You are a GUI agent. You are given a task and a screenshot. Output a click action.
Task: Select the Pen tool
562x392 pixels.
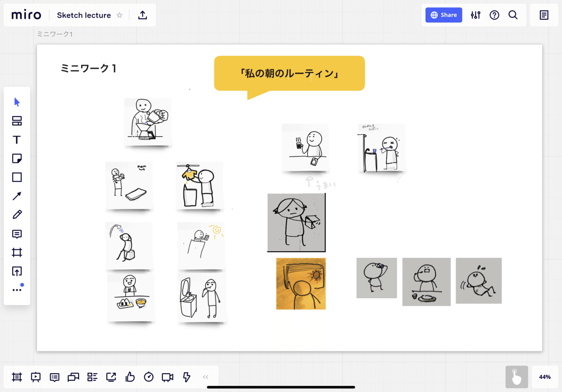point(17,214)
